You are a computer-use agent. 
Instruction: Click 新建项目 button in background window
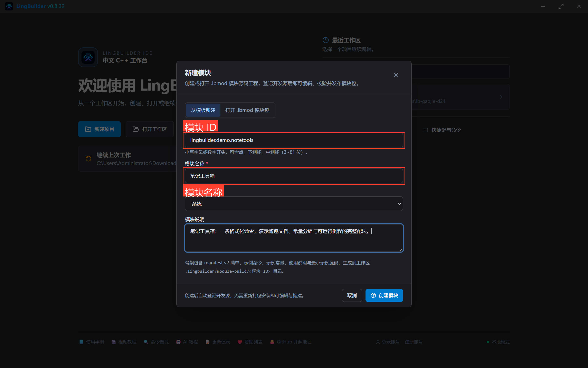(x=99, y=129)
